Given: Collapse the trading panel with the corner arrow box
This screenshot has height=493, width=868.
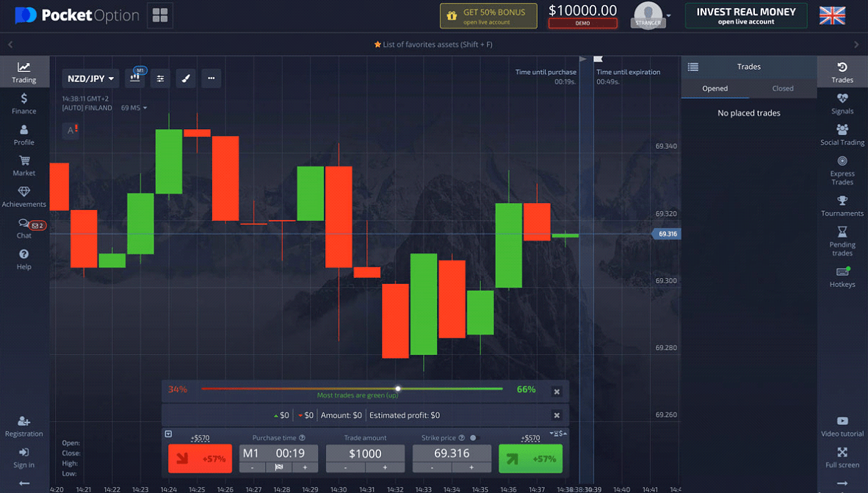Looking at the screenshot, I should coord(168,434).
